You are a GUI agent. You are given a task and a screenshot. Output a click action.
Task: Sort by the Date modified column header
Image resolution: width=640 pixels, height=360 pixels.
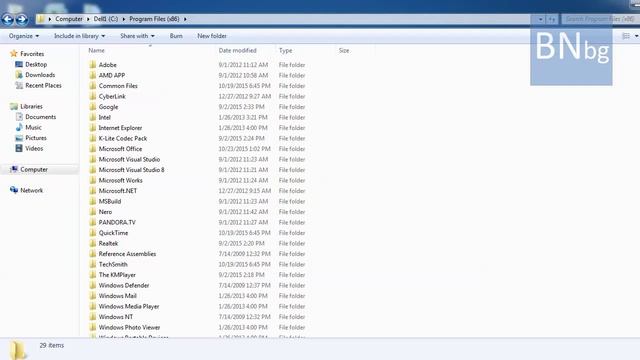[238, 51]
